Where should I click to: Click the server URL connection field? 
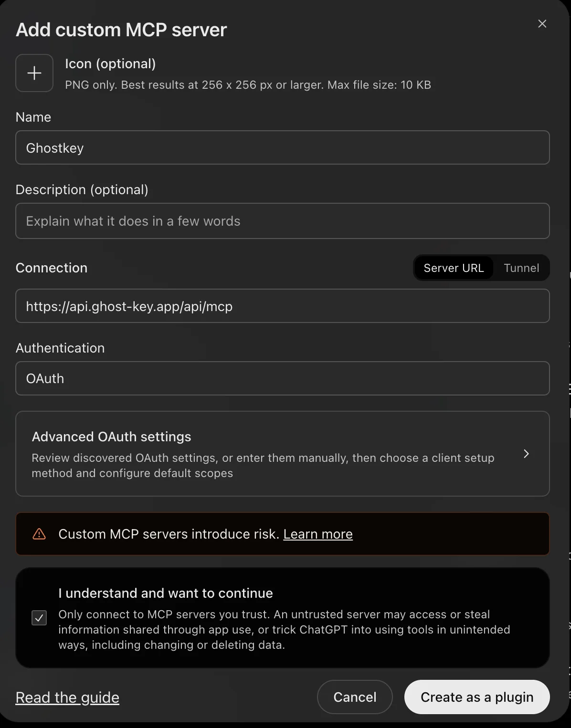[283, 306]
